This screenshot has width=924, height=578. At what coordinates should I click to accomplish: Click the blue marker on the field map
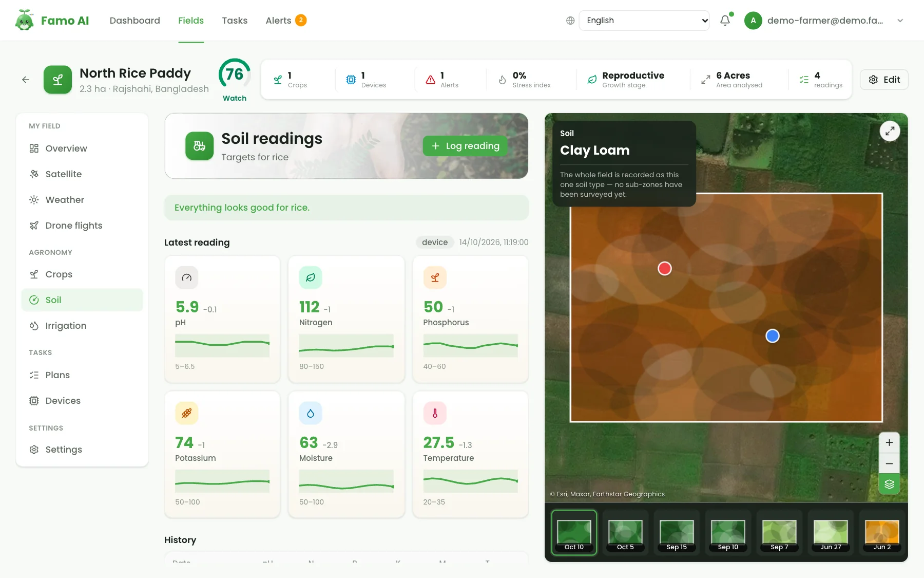tap(773, 335)
